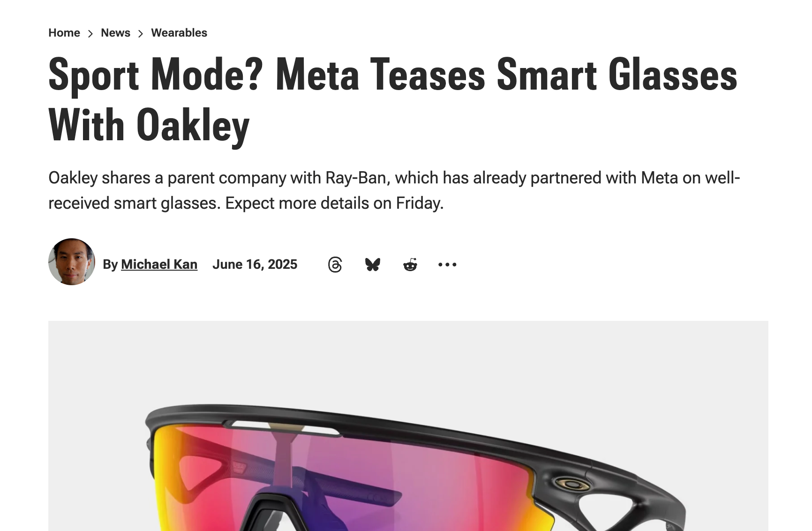Click the word "By" before author name
This screenshot has height=531, width=812.
pyautogui.click(x=110, y=265)
